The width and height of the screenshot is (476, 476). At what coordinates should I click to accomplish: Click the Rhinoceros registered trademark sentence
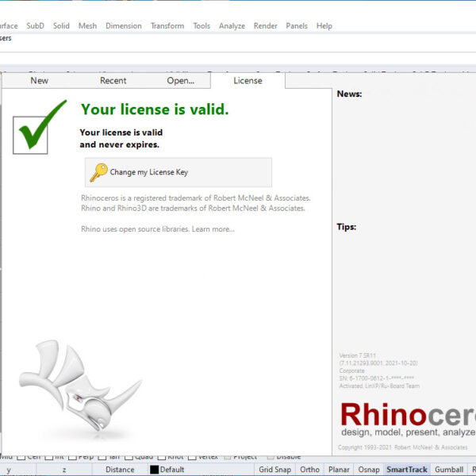point(195,198)
